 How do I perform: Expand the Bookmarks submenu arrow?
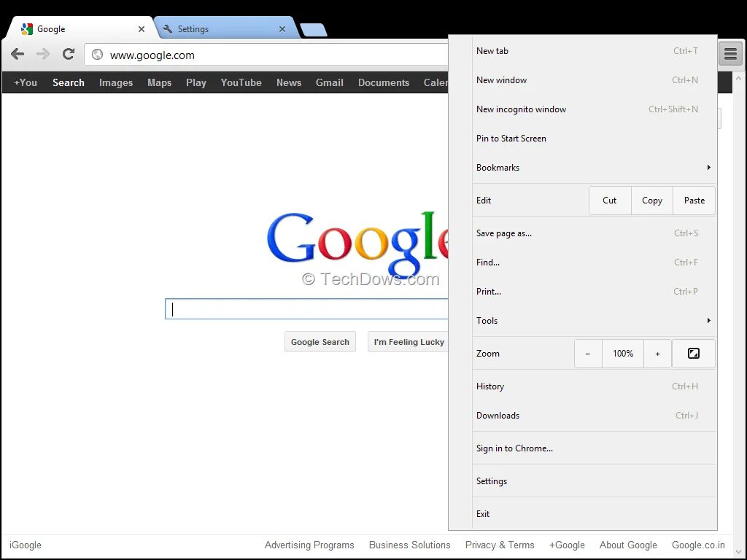[x=709, y=167]
